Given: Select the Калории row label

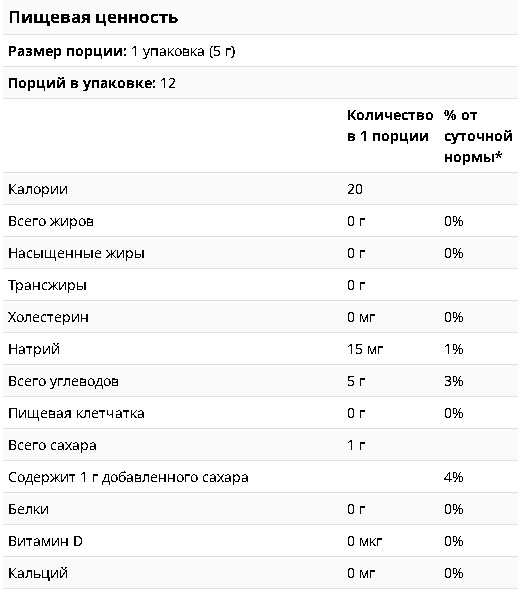Looking at the screenshot, I should 38,189.
